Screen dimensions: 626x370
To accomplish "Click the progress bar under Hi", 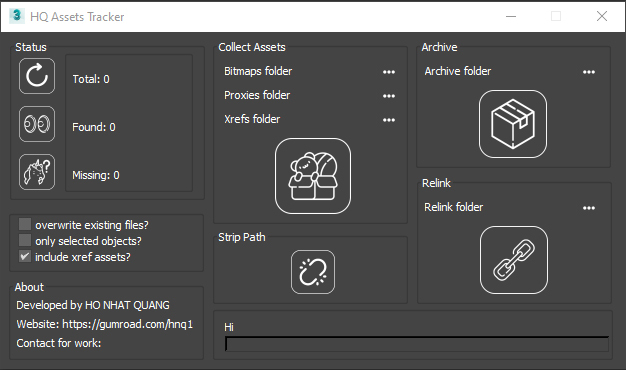I will pos(417,344).
